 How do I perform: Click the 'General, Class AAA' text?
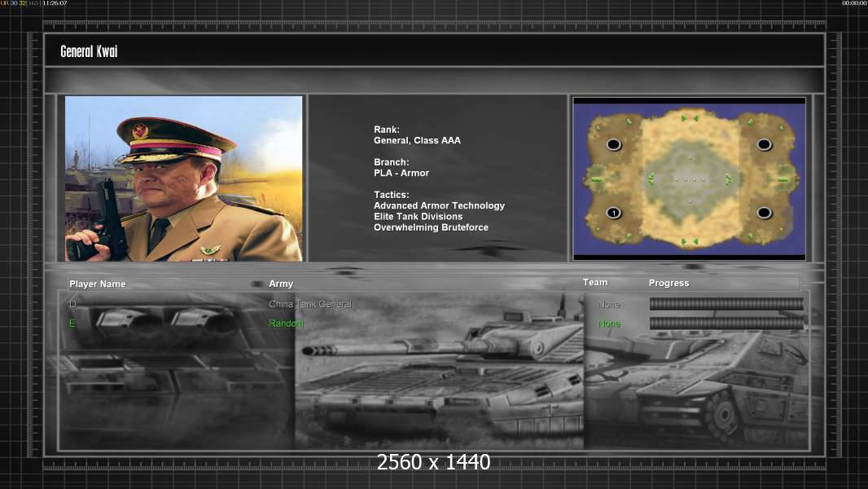pyautogui.click(x=417, y=141)
